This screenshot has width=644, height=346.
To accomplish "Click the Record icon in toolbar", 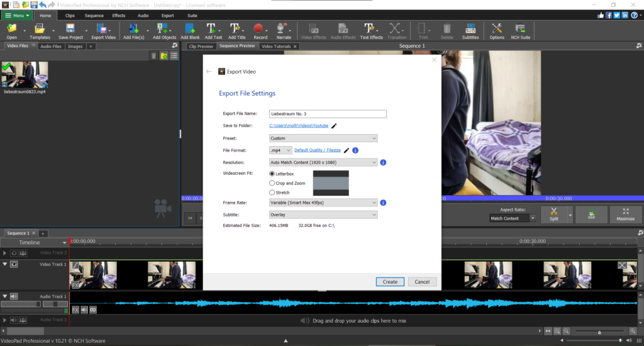I will click(x=260, y=30).
